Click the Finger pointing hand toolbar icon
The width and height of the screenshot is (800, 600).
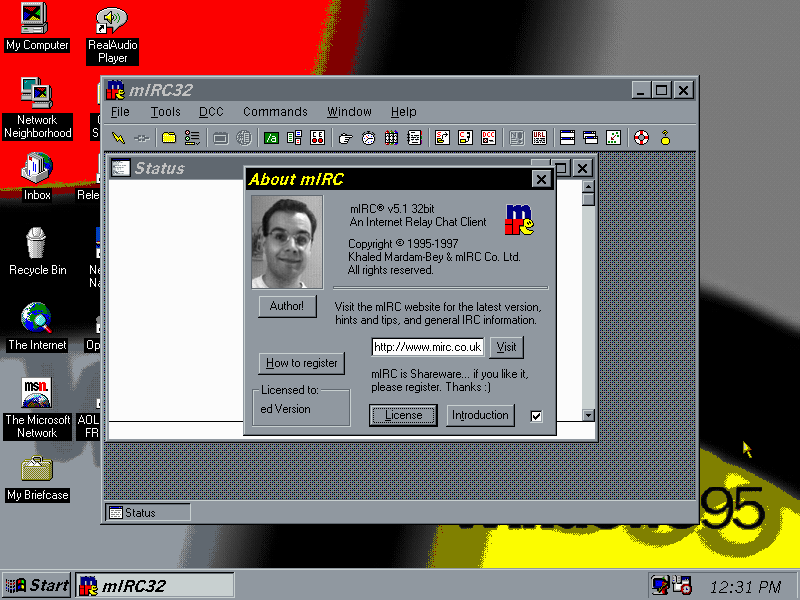pos(346,138)
